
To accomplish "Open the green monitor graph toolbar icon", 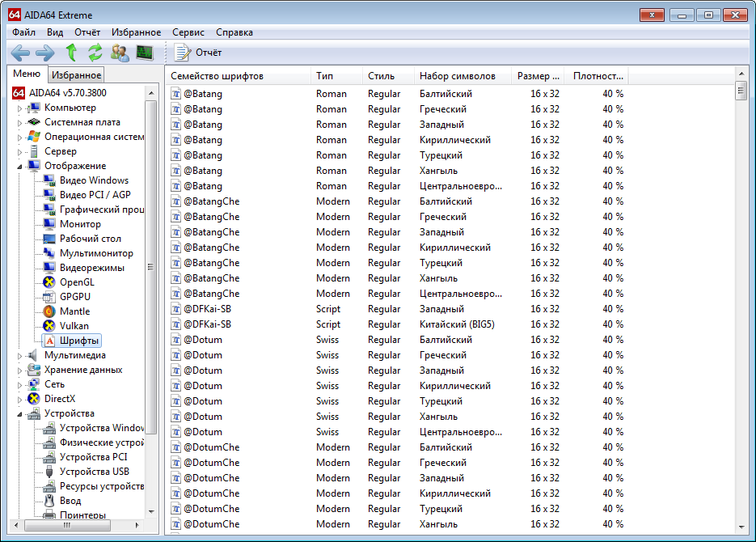I will pyautogui.click(x=145, y=53).
